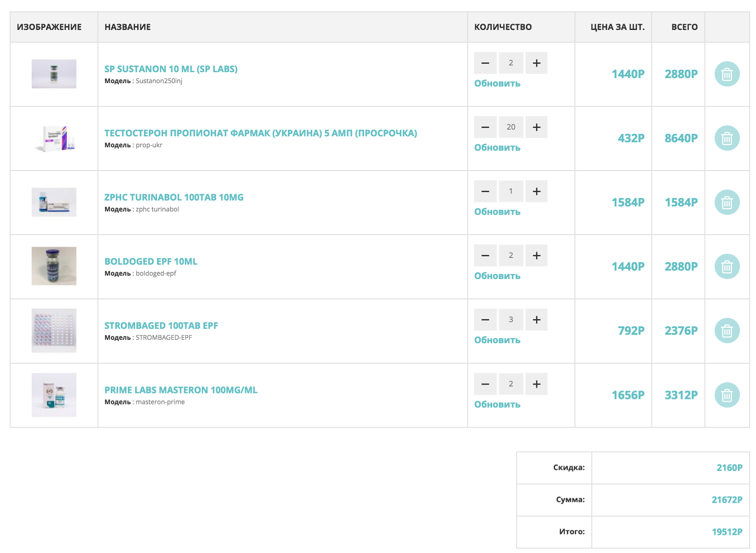
Task: Click Обновить under SP Sustanon quantity
Action: [x=497, y=84]
